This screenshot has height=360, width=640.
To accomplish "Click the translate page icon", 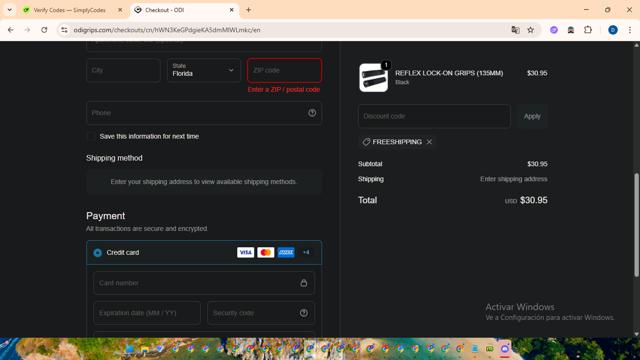I will (x=515, y=30).
